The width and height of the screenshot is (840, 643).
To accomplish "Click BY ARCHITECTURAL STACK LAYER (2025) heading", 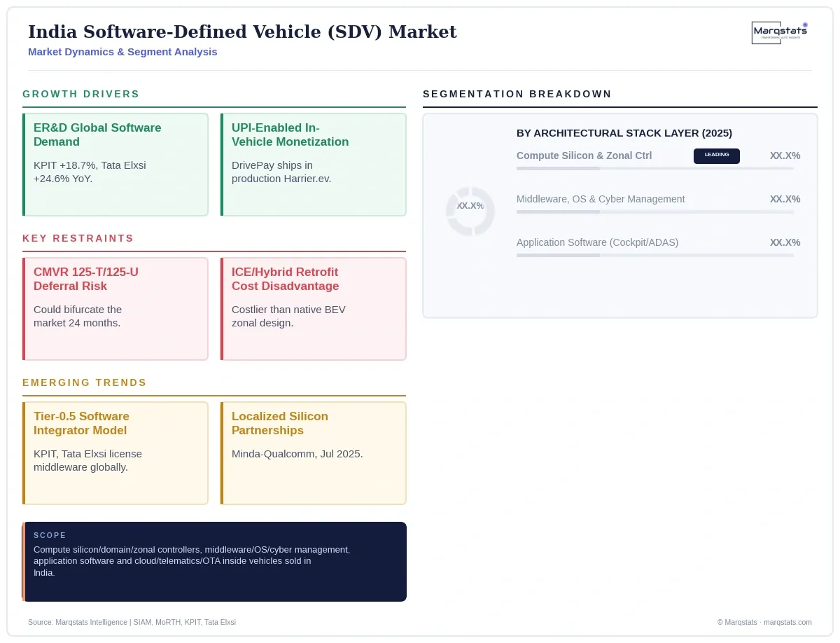I will pos(624,133).
